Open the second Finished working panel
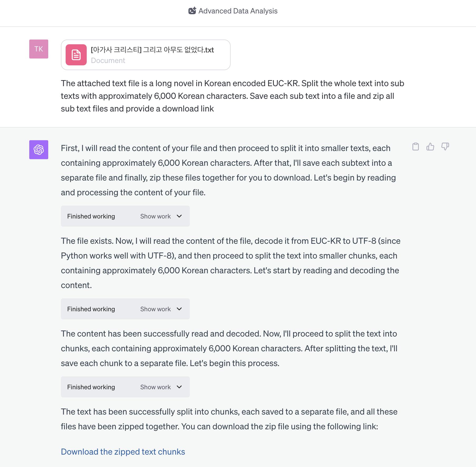Image resolution: width=476 pixels, height=467 pixels. [125, 309]
